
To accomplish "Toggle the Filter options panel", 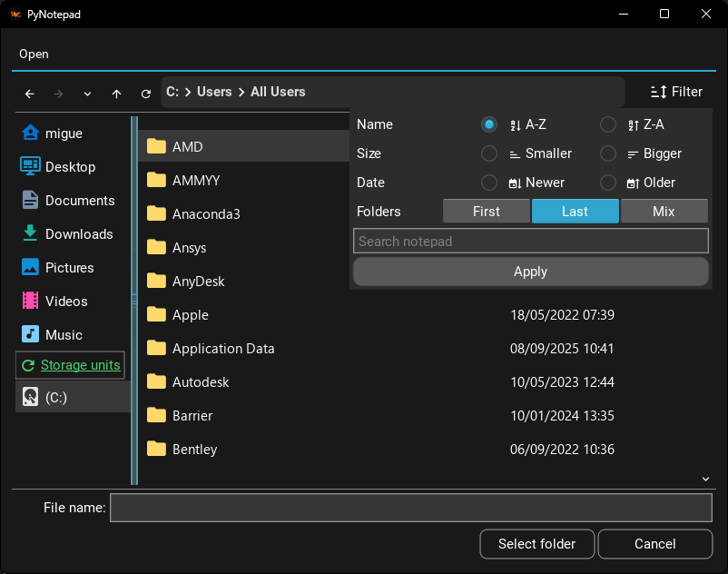I will pyautogui.click(x=677, y=92).
